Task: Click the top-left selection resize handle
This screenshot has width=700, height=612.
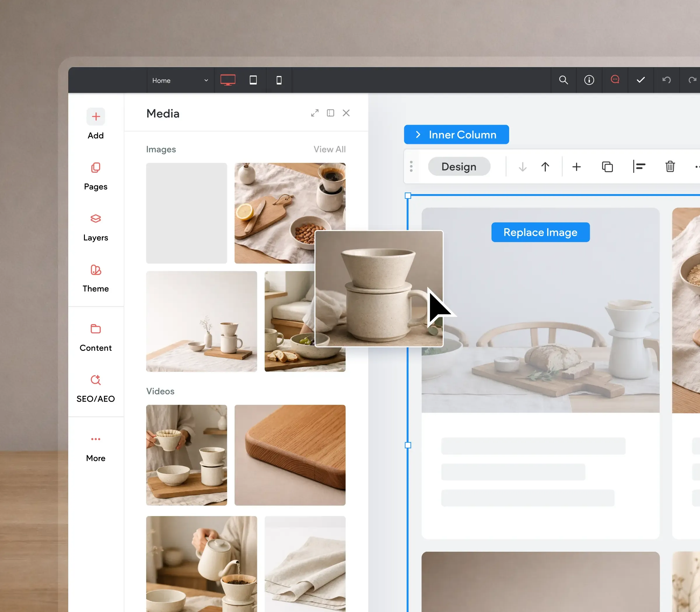Action: coord(408,196)
